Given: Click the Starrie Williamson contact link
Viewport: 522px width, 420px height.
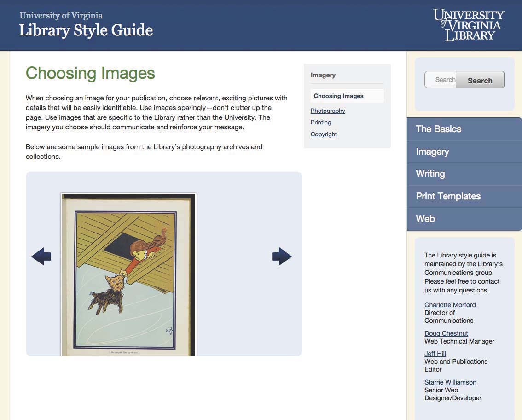Looking at the screenshot, I should (x=450, y=382).
